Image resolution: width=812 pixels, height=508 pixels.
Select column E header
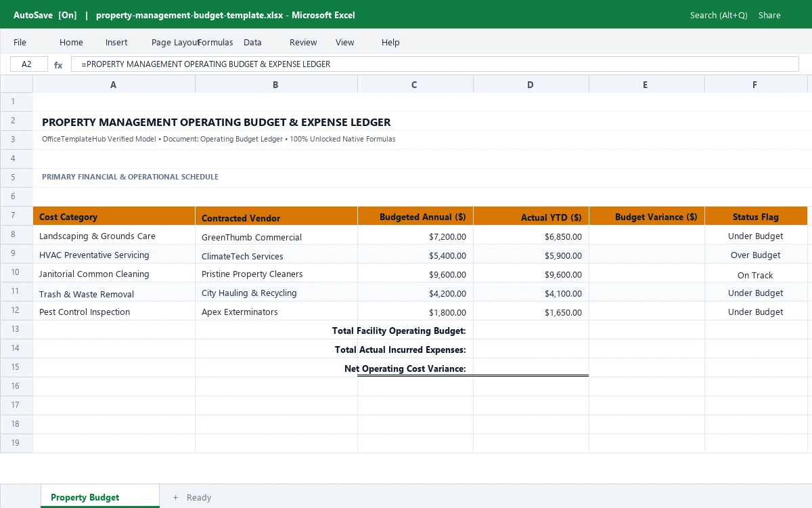click(646, 85)
